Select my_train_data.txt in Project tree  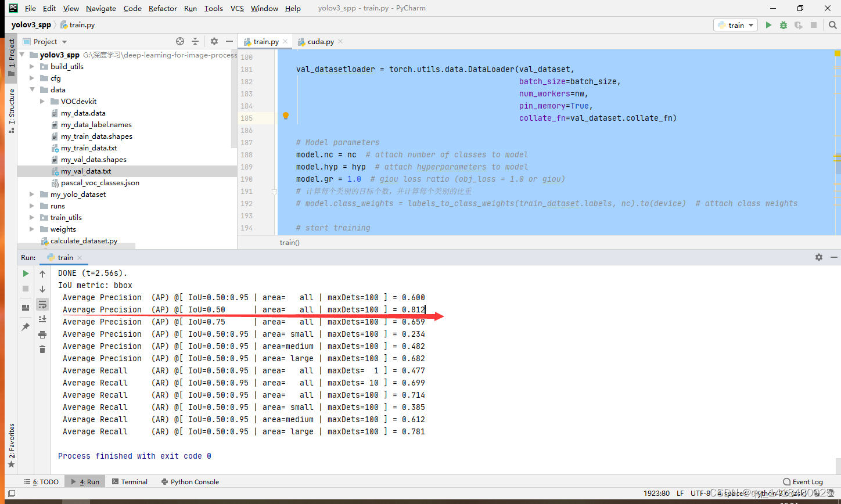[x=89, y=147]
